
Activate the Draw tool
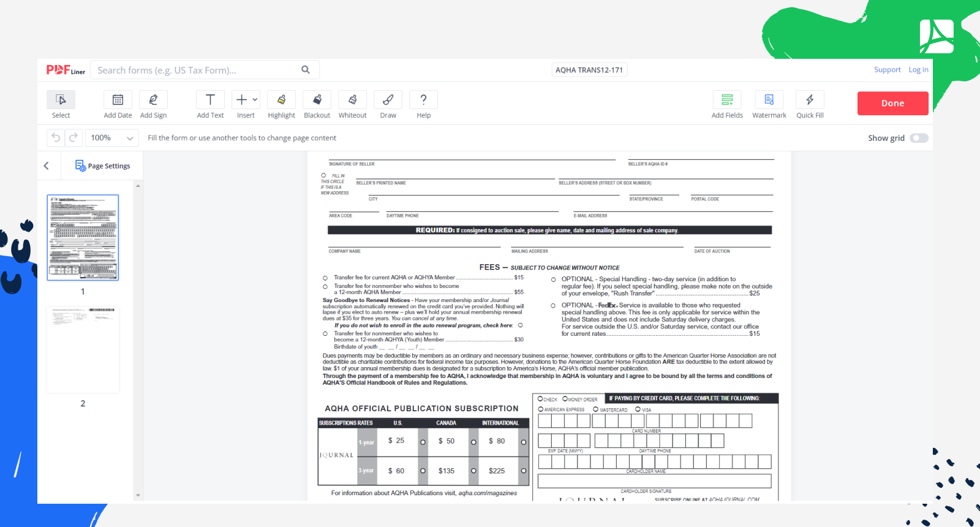pyautogui.click(x=388, y=100)
